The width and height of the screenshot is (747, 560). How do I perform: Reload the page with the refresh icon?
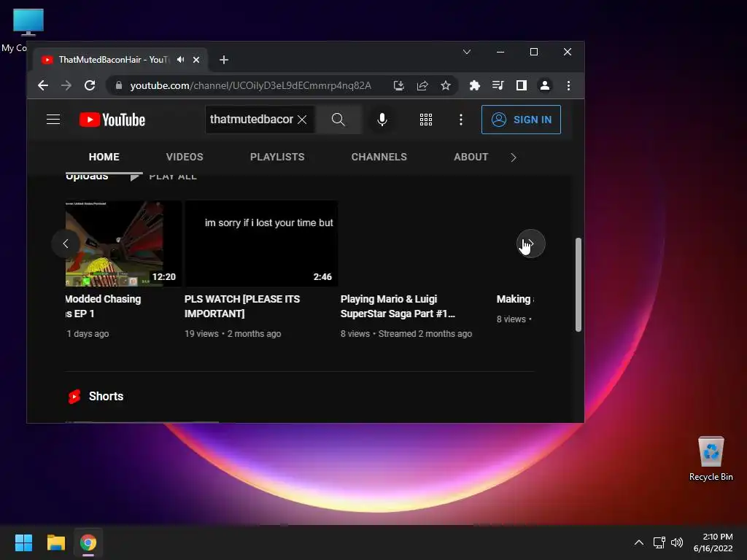[x=90, y=85]
